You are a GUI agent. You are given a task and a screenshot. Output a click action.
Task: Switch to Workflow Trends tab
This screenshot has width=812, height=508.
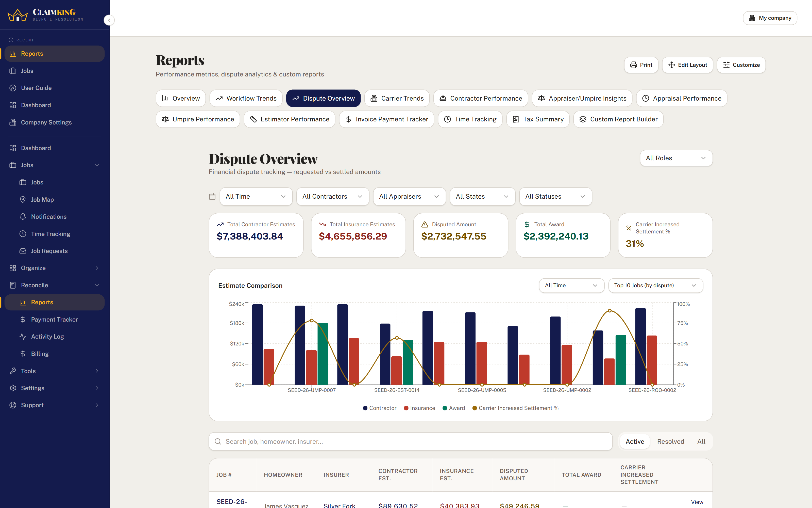click(246, 99)
